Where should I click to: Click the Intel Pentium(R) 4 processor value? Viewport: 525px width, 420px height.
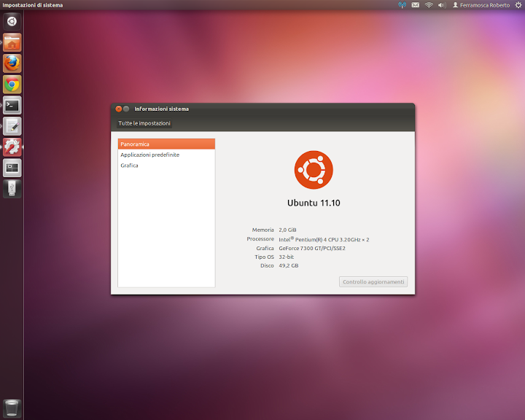tap(324, 239)
